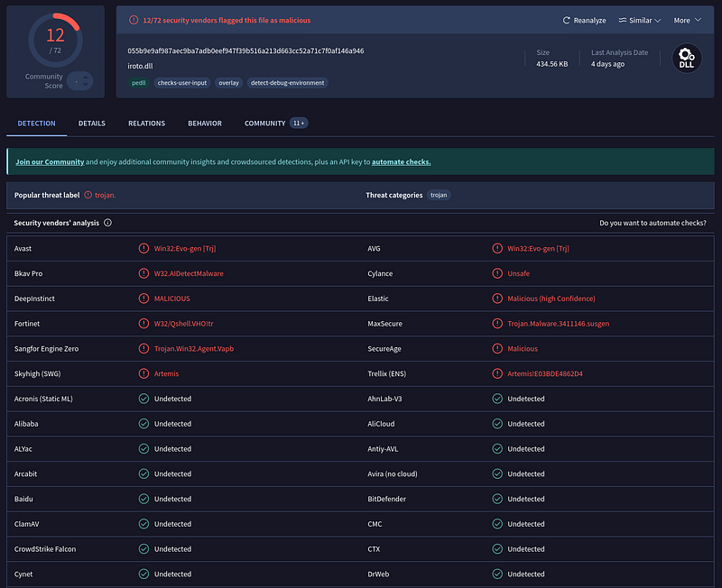Click the DLL file type icon
This screenshot has width=722, height=588.
[687, 59]
